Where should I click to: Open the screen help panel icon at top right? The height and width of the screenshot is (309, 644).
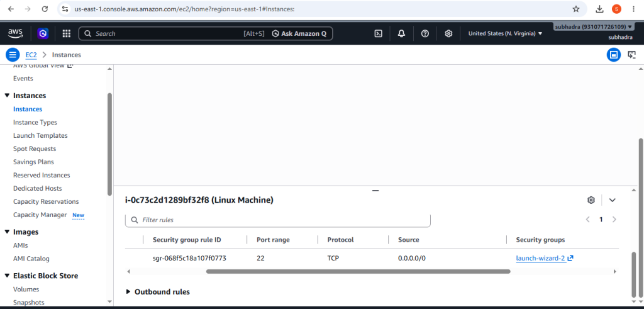pos(631,55)
